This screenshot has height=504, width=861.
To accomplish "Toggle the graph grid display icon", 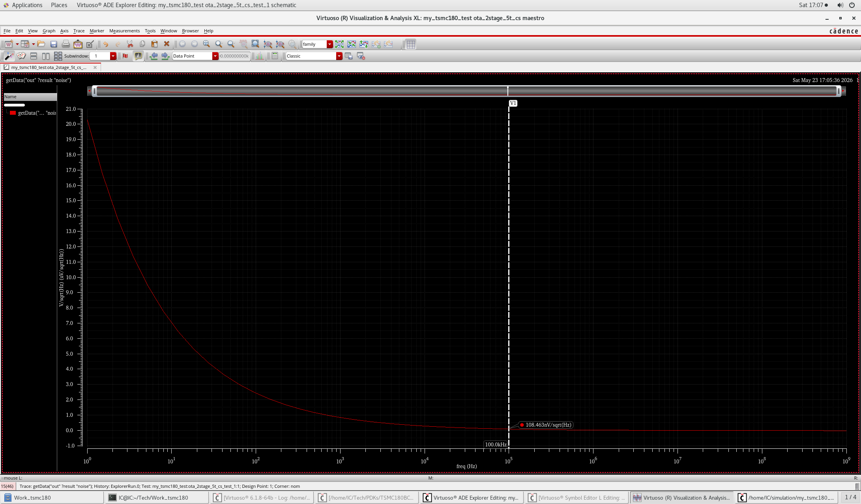I will tap(411, 44).
